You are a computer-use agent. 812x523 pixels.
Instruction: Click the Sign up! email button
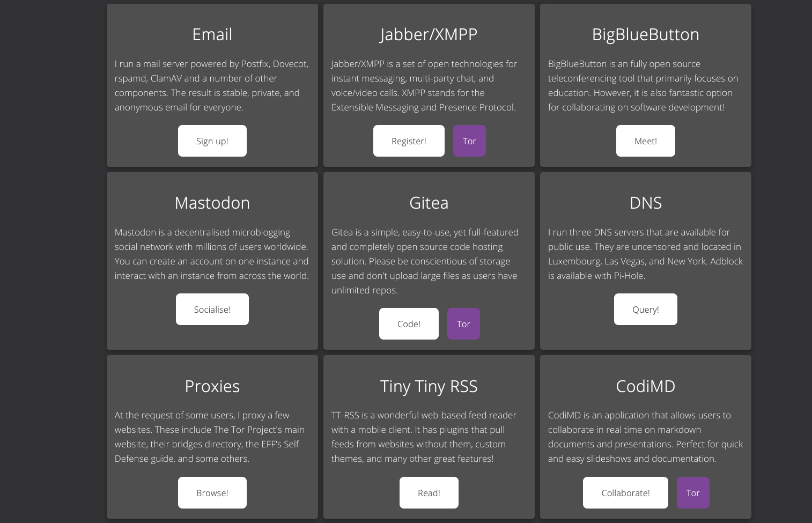pos(212,141)
